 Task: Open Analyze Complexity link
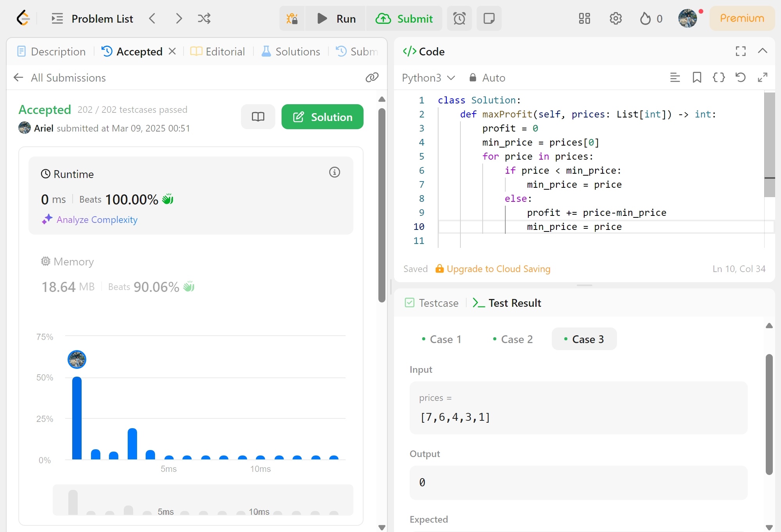[90, 219]
